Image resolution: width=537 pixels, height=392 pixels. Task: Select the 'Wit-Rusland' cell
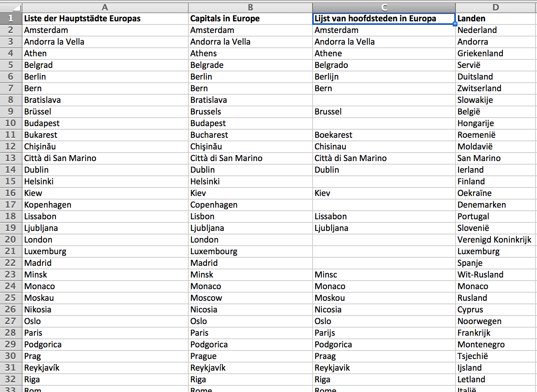click(x=495, y=275)
